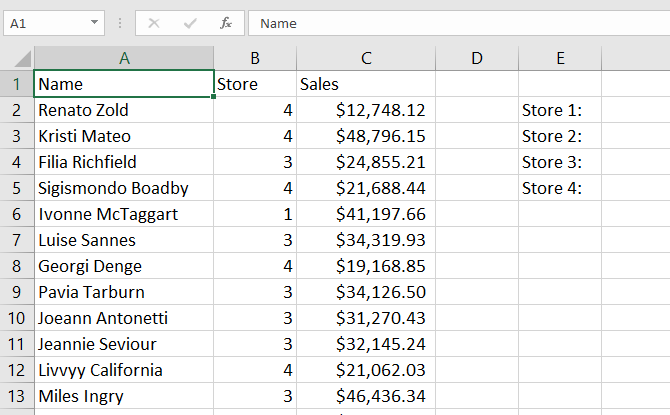
Task: Click the Livvyy California cell
Action: tap(124, 370)
